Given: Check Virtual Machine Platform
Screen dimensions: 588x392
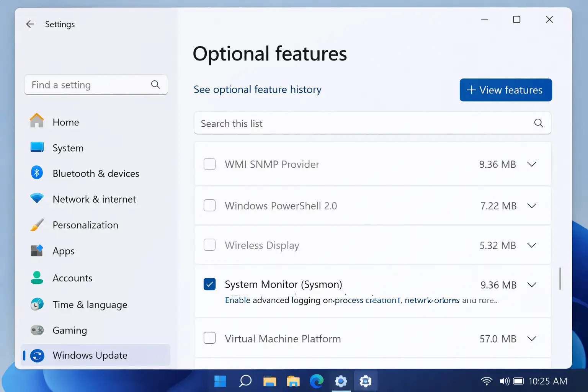Looking at the screenshot, I should coord(209,338).
